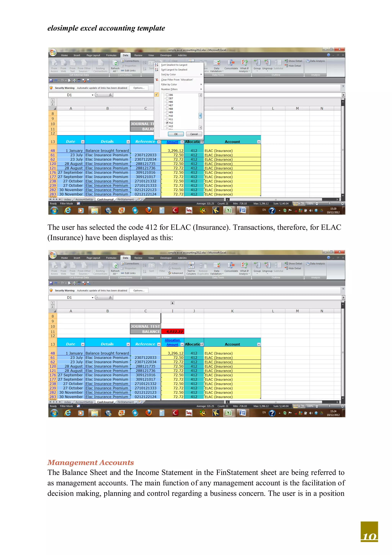The width and height of the screenshot is (392, 555).
Task: Open the Name Box dropdown in lower Excel window
Action: point(92,298)
